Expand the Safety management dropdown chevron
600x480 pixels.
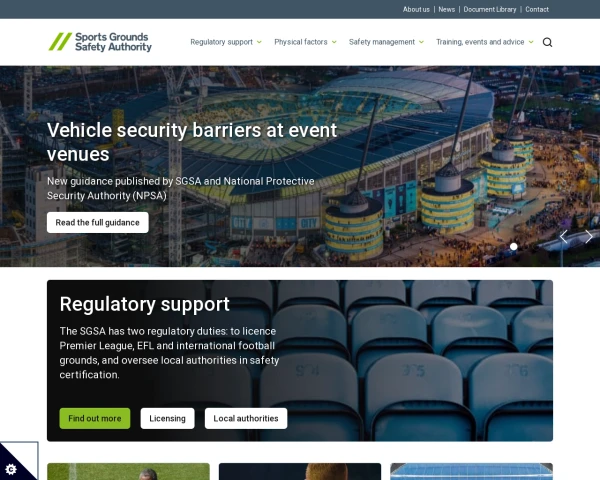(421, 42)
